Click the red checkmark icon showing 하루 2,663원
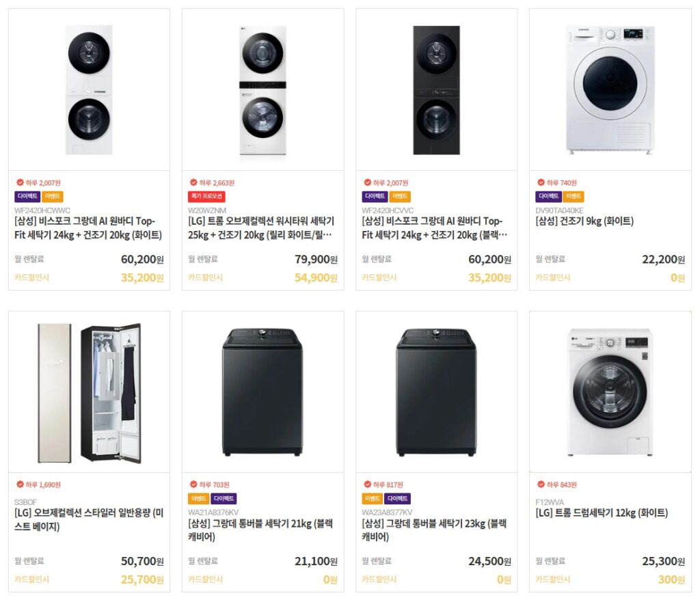This screenshot has height=600, width=700. (193, 182)
